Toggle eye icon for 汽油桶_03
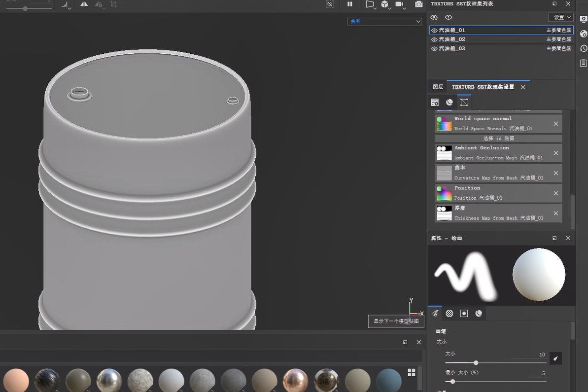Viewport: 588px width, 392px height. (x=434, y=49)
